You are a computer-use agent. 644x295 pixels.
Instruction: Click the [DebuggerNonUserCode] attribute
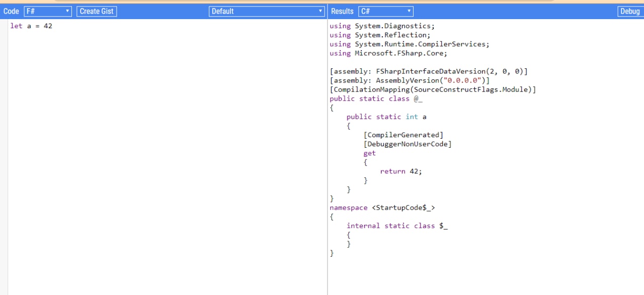point(408,144)
